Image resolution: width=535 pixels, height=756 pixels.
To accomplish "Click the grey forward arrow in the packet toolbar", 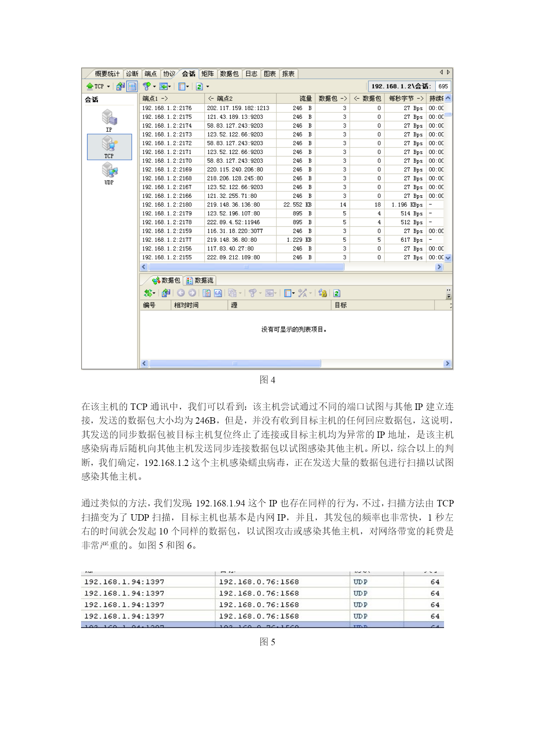I will pos(192,293).
